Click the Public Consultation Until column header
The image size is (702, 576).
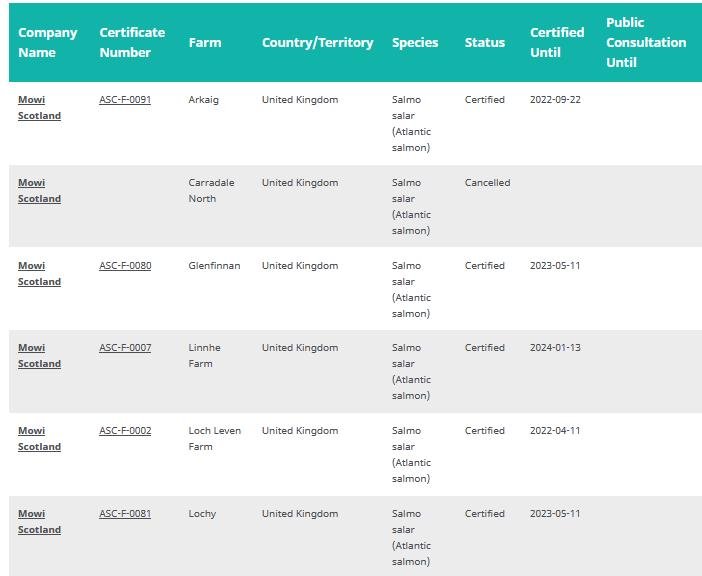tap(646, 43)
